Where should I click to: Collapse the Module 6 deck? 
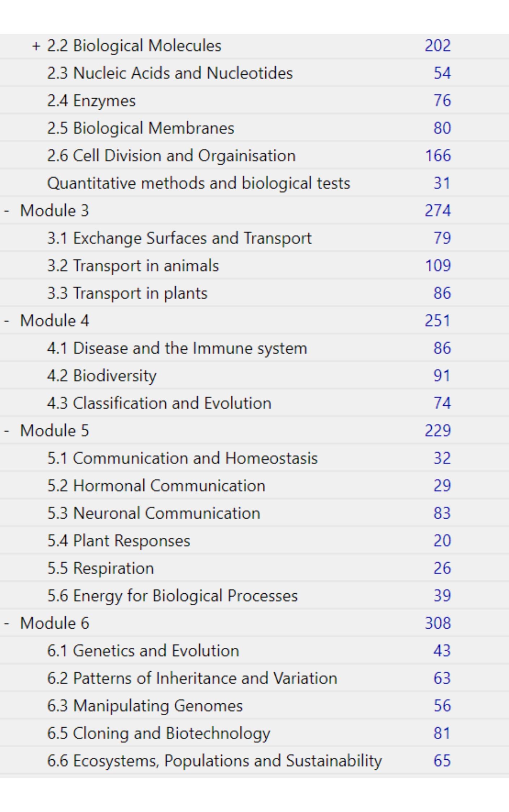pos(6,623)
